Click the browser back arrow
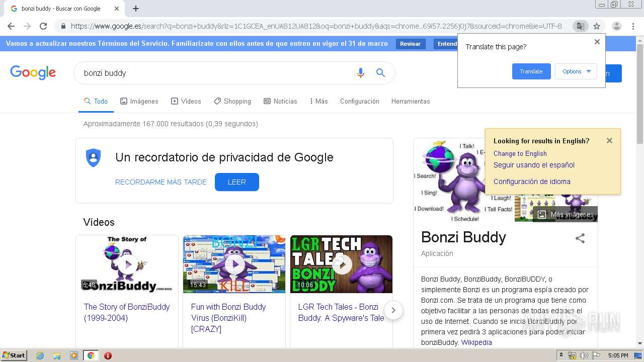Image resolution: width=644 pixels, height=362 pixels. coord(11,26)
